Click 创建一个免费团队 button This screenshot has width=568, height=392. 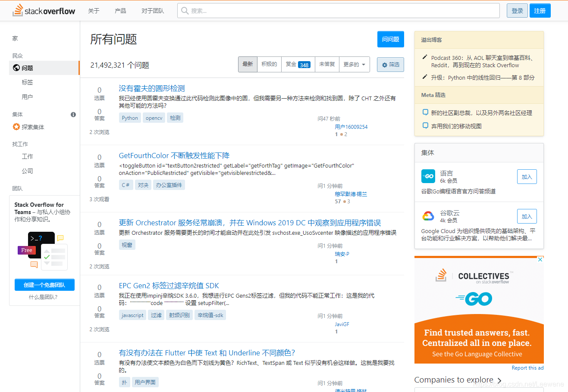[44, 285]
